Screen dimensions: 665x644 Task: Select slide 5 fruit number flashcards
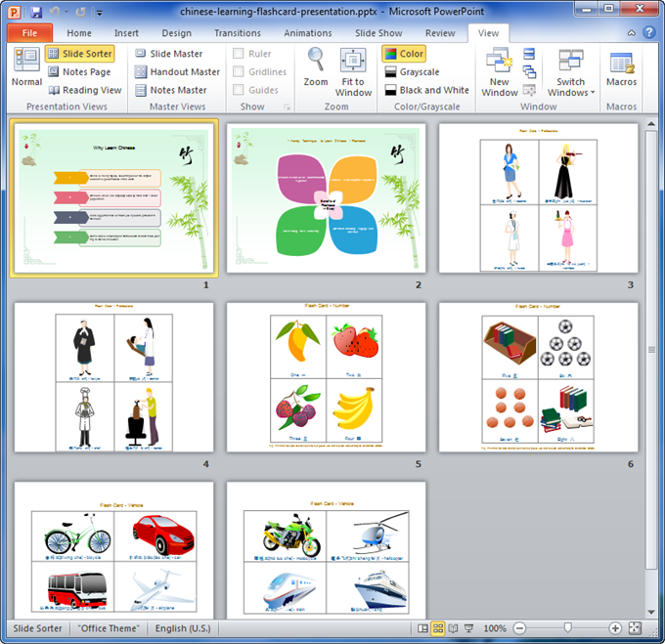tap(326, 377)
